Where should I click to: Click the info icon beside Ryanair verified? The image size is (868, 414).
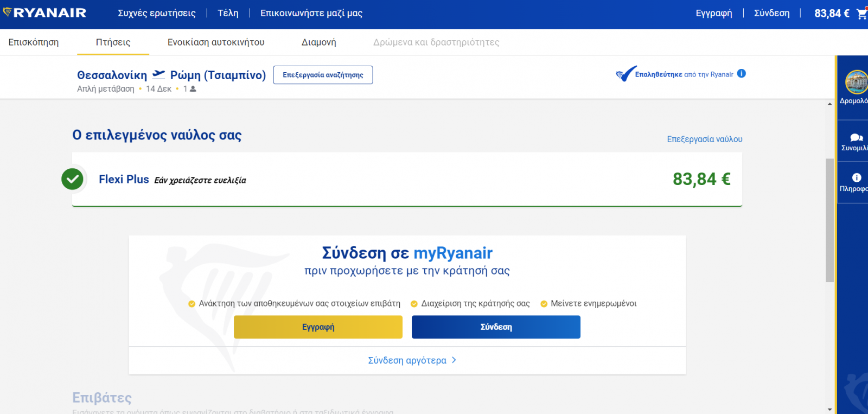tap(742, 73)
